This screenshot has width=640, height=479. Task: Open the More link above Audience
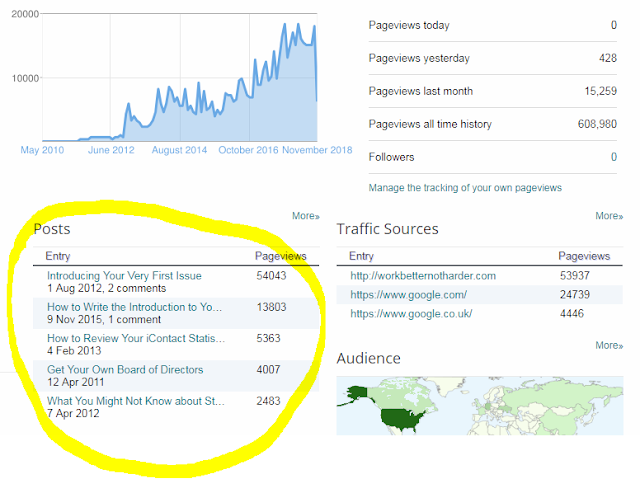click(x=609, y=345)
